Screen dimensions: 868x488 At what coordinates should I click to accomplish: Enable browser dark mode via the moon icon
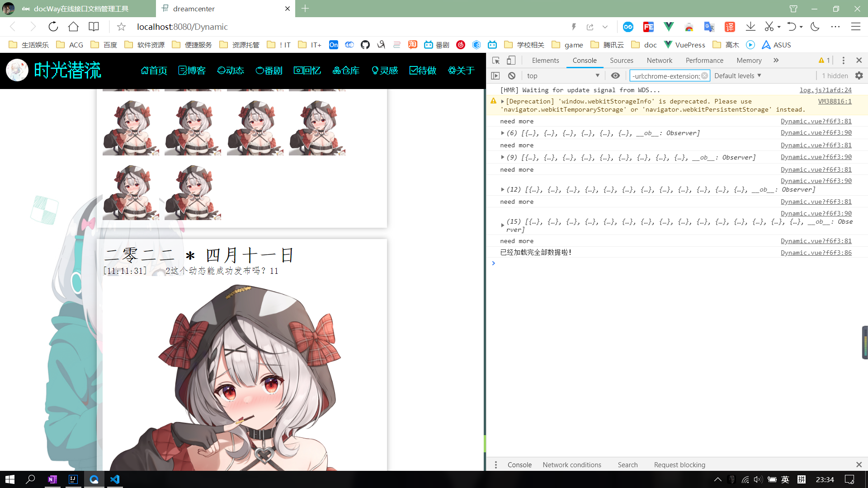pyautogui.click(x=815, y=27)
